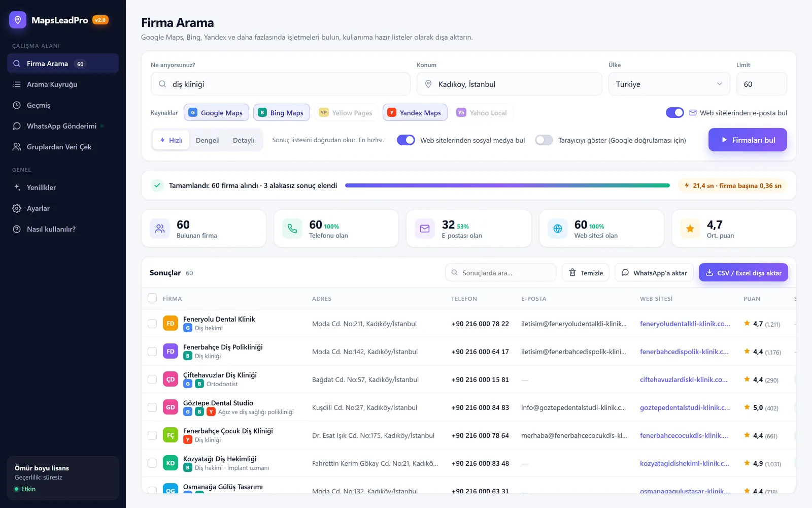Click the globe icon in Web sitesi olan card
Image resolution: width=812 pixels, height=508 pixels.
[x=558, y=229]
